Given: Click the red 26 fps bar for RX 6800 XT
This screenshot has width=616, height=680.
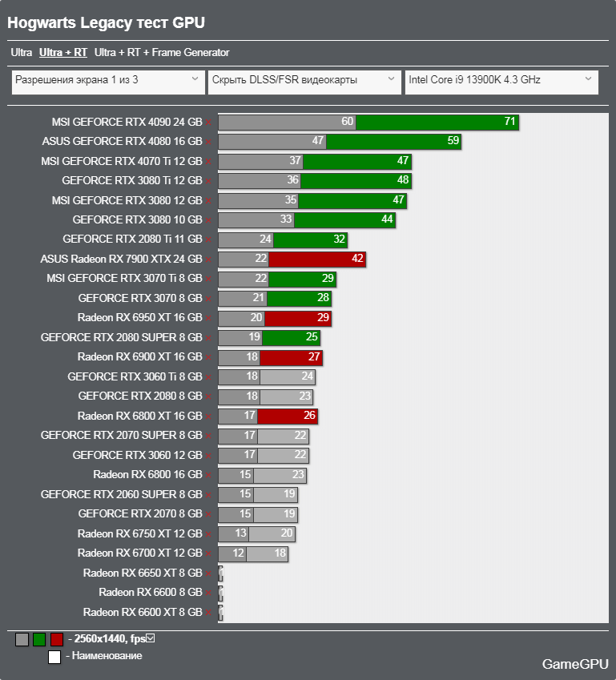Looking at the screenshot, I should [288, 416].
